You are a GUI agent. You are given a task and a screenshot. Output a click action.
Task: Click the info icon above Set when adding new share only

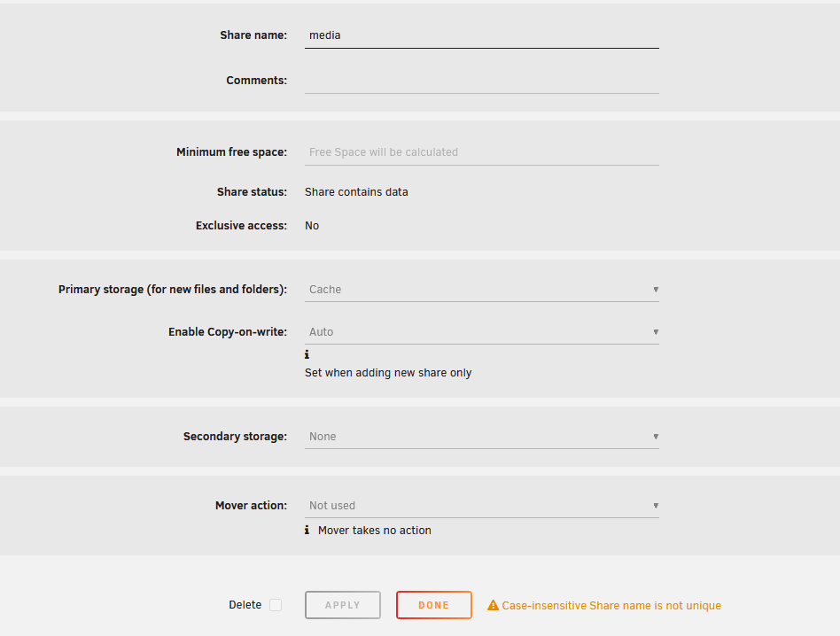[x=307, y=354]
